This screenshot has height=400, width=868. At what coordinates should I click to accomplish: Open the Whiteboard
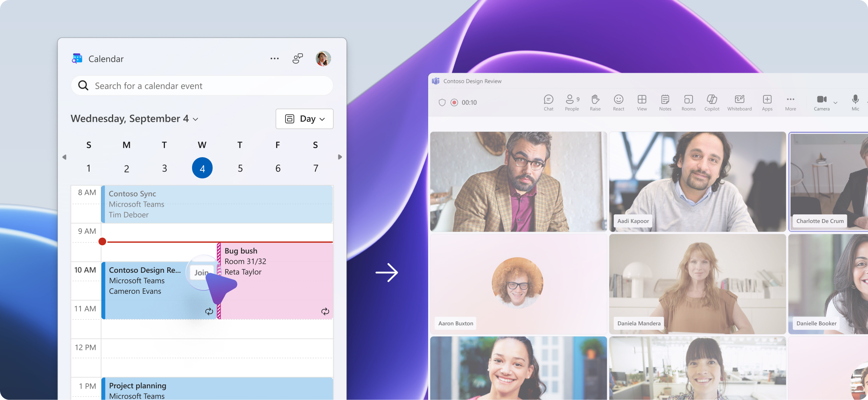(x=739, y=103)
